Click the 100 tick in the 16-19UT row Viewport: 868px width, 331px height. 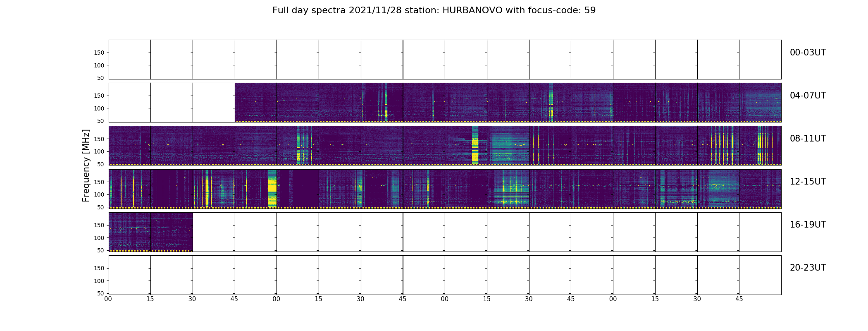point(99,238)
